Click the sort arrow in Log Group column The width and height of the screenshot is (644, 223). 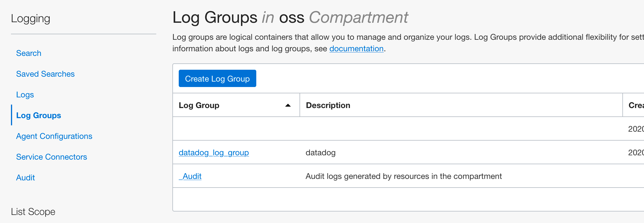(x=288, y=105)
